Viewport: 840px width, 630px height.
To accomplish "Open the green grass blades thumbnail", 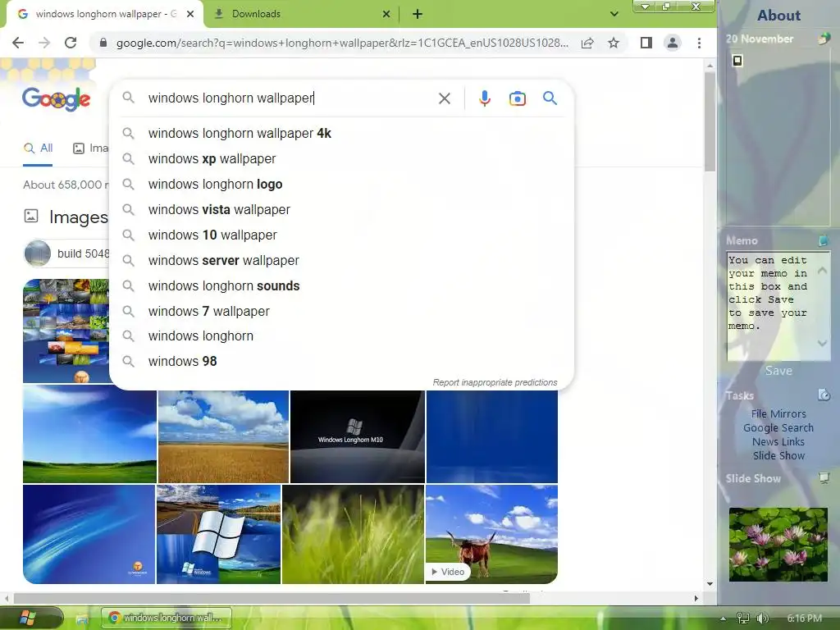I will click(x=353, y=534).
